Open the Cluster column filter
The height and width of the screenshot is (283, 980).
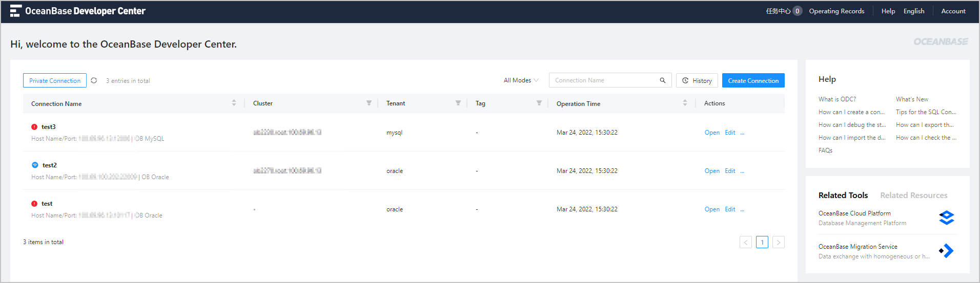pos(369,103)
